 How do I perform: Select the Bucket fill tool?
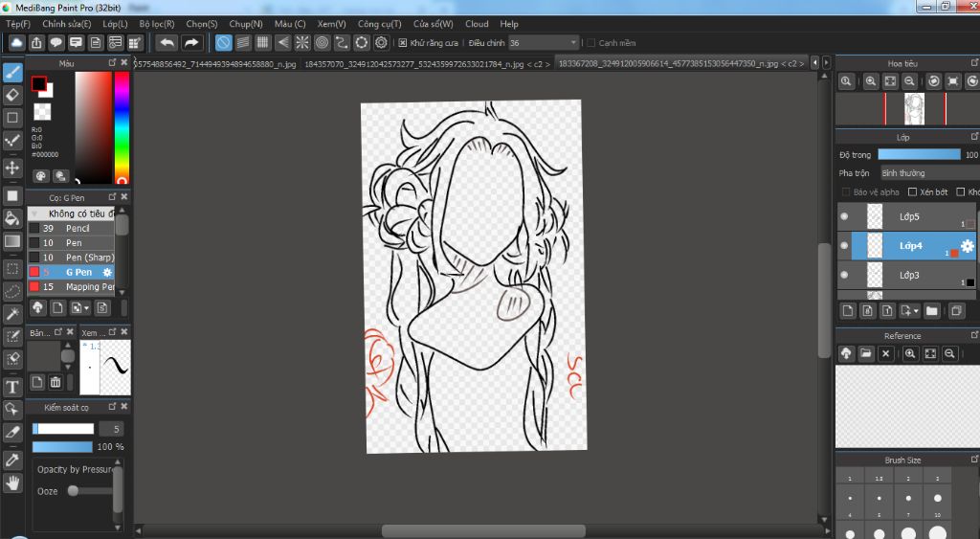12,218
